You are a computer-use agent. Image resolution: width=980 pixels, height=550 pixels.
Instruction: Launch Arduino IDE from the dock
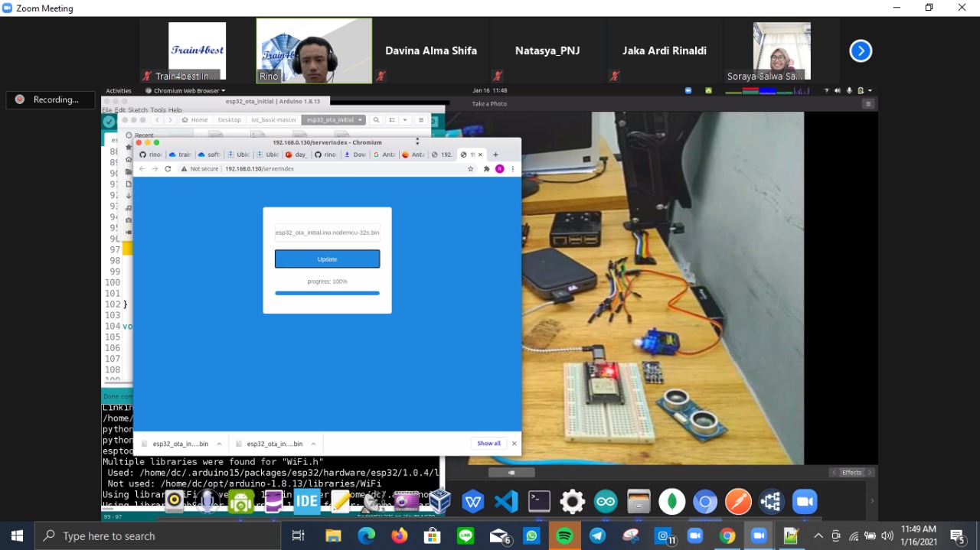606,502
